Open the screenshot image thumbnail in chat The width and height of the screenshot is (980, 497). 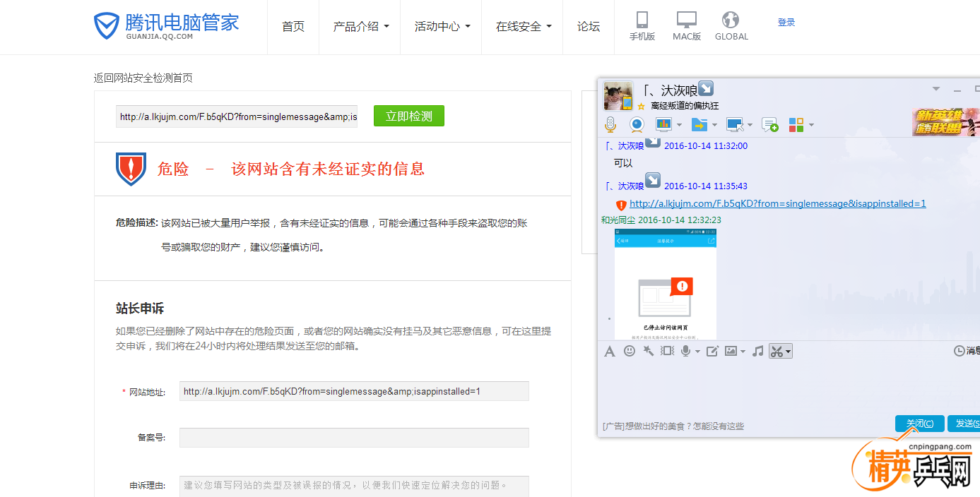pos(666,284)
